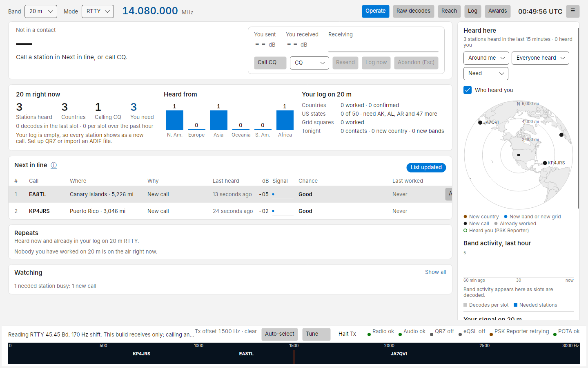The height and width of the screenshot is (368, 588).
Task: Select the EA8TL row in Next in line
Action: (230, 194)
